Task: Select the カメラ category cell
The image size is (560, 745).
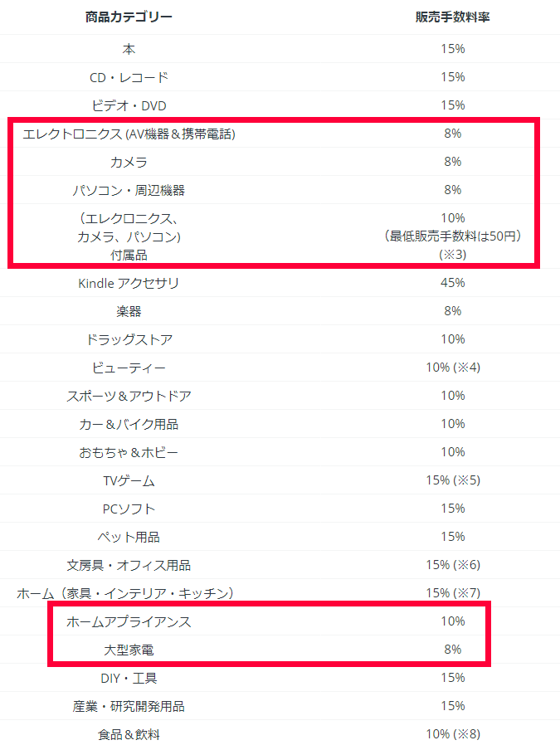Action: (x=129, y=162)
